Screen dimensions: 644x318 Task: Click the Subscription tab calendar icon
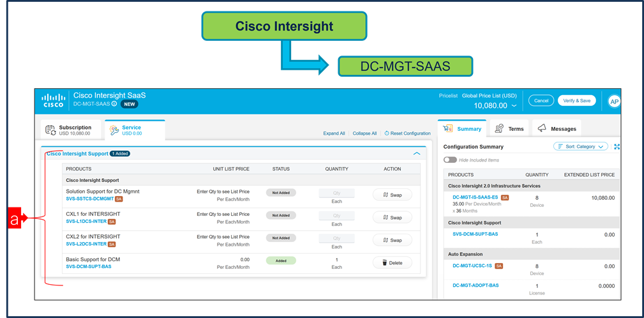pos(50,130)
